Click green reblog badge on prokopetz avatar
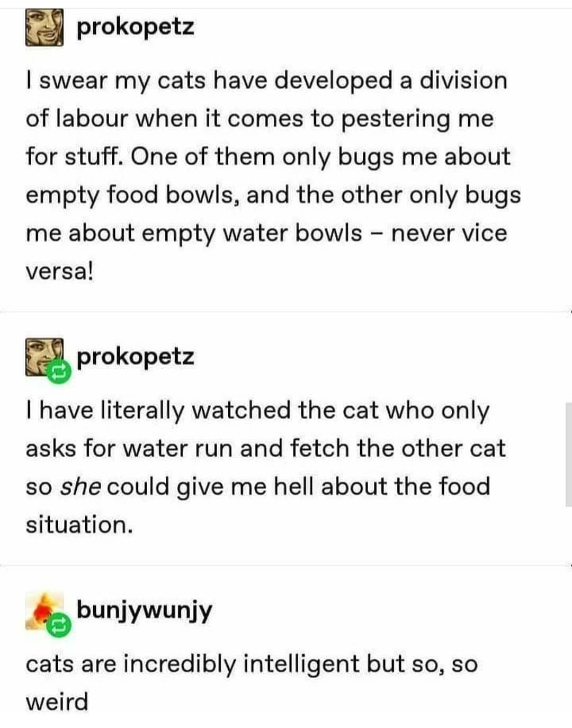This screenshot has width=572, height=728. pos(58,371)
